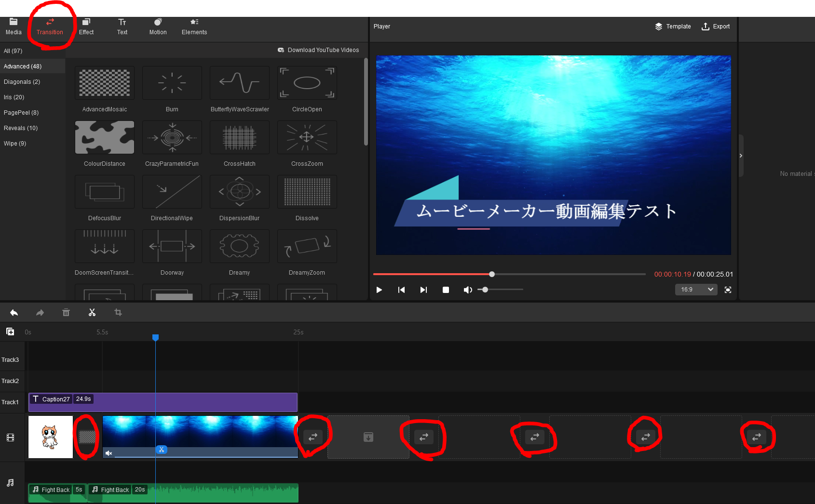Open the Elements tab
The width and height of the screenshot is (815, 504).
pyautogui.click(x=194, y=27)
